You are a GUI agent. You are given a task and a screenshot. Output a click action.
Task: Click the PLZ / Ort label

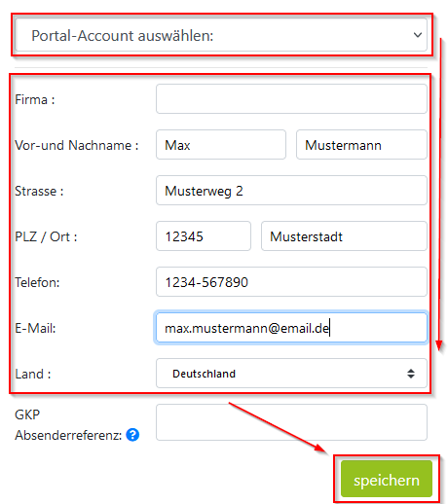point(46,236)
